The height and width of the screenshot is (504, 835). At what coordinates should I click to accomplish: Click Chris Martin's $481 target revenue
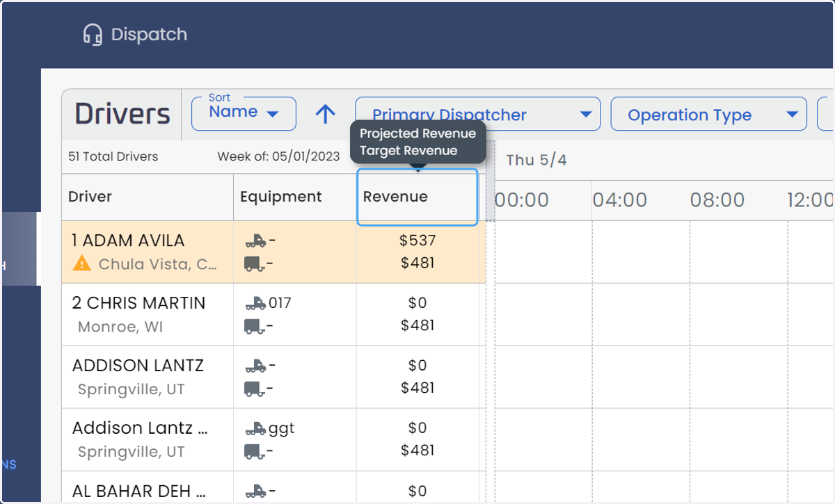[x=417, y=325]
